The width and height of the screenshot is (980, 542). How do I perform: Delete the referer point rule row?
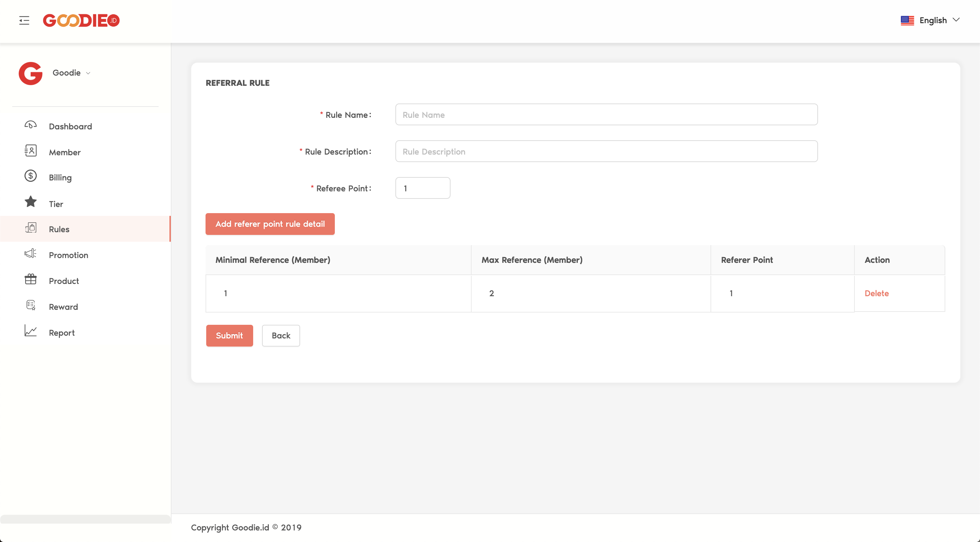pyautogui.click(x=876, y=293)
